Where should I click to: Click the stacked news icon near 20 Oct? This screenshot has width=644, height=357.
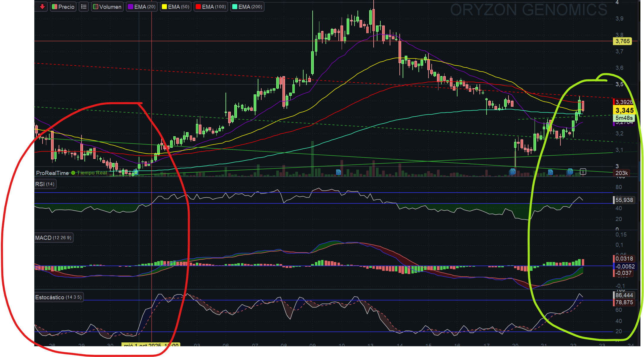tap(513, 171)
